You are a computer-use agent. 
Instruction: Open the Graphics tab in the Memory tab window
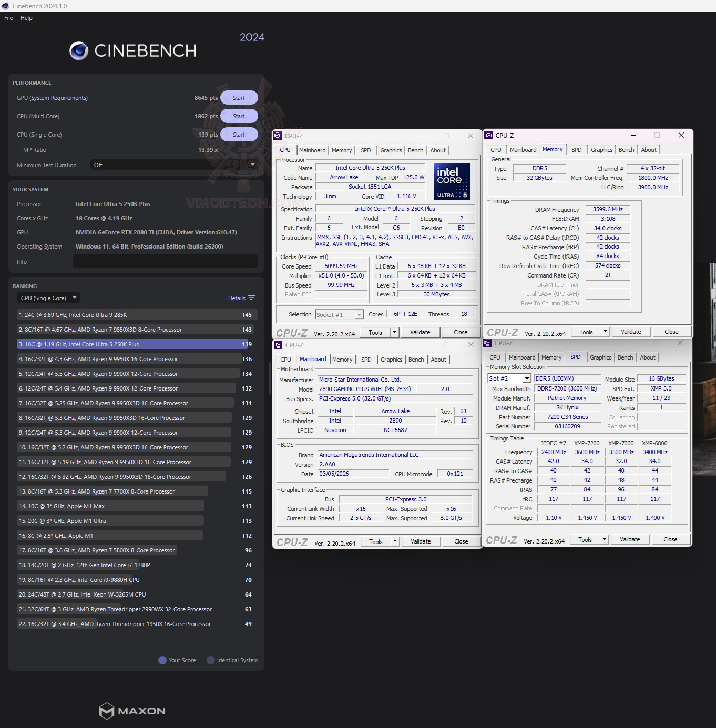point(601,150)
